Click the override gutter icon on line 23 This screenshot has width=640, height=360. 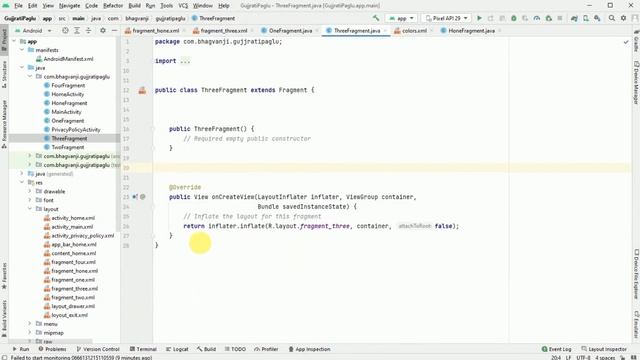[135, 197]
